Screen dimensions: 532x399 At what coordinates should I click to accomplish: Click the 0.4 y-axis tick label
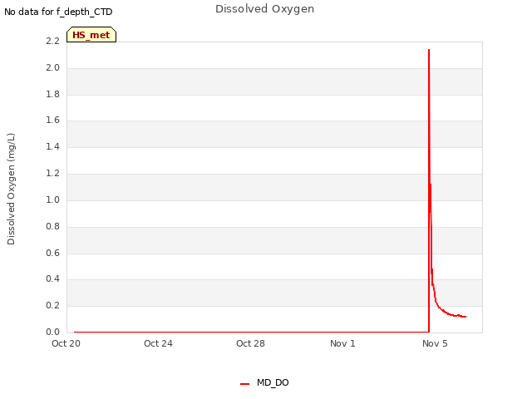[x=52, y=279]
